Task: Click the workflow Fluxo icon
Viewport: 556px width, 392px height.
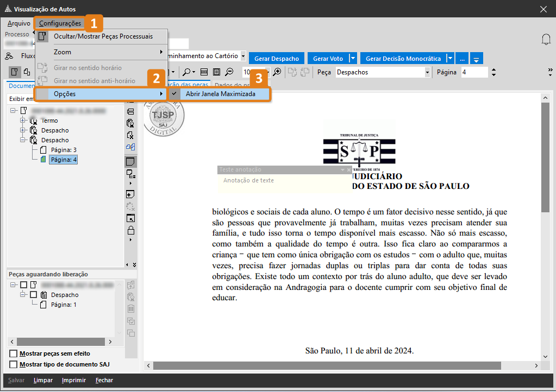Action: (9, 56)
